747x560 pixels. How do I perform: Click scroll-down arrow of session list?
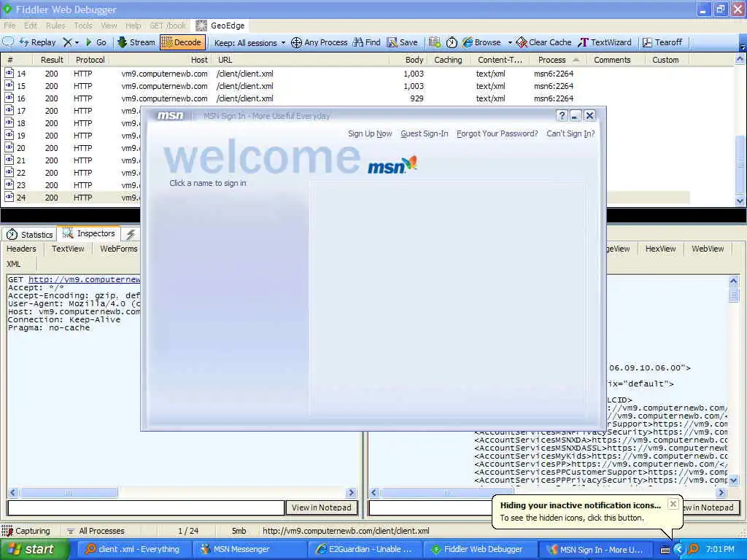click(x=740, y=201)
